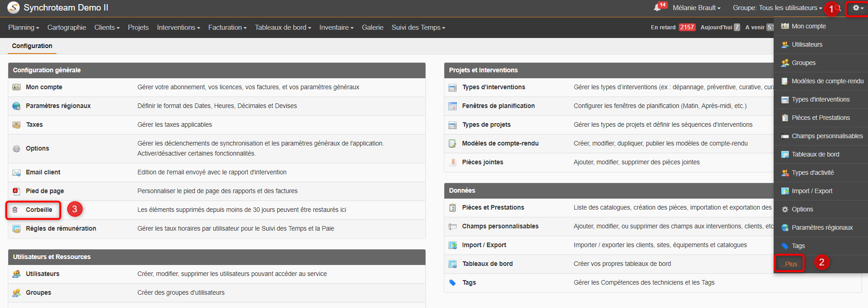Click the Synchroteam logo icon
Screen dimensions: 868x308
[x=13, y=8]
